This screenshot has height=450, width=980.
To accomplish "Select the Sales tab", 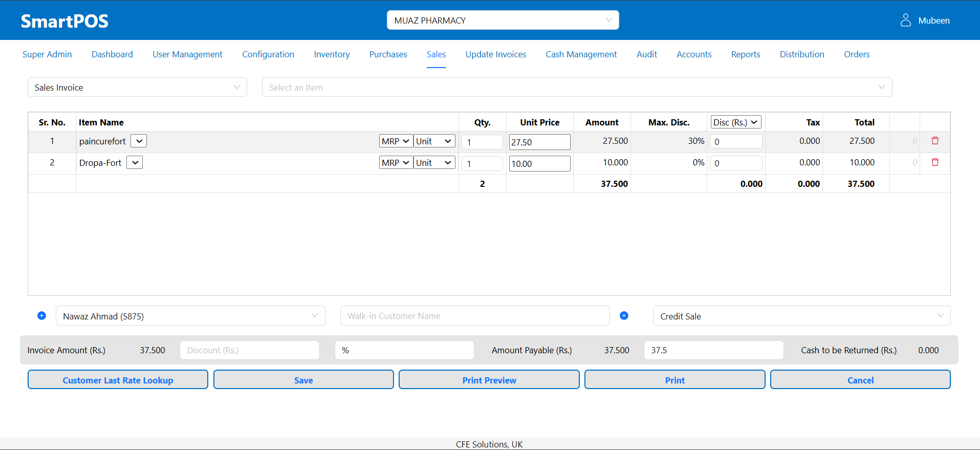I will coord(436,54).
